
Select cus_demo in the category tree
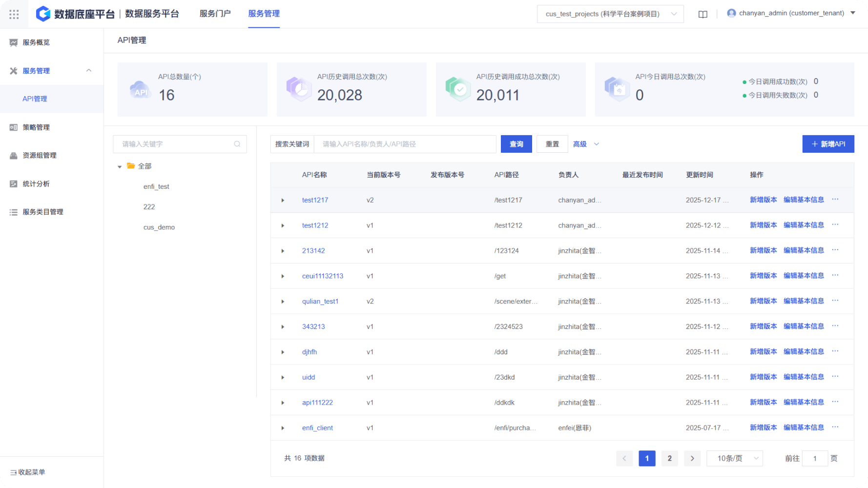pyautogui.click(x=159, y=227)
